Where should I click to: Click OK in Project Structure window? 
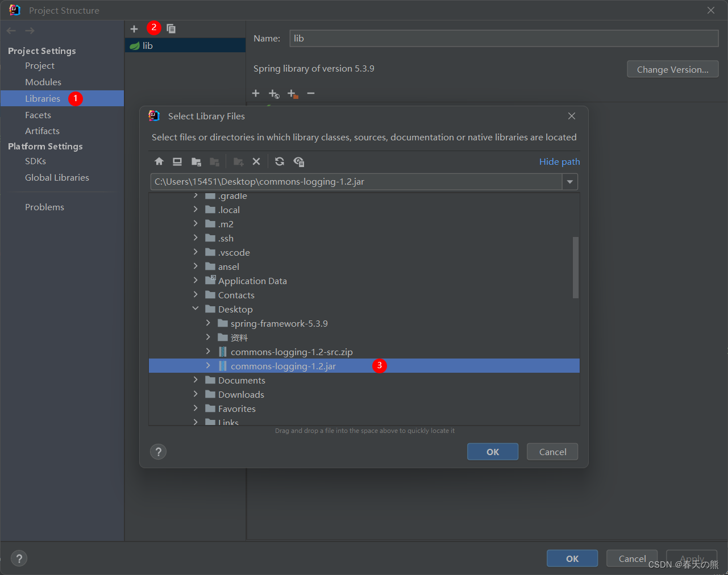572,559
